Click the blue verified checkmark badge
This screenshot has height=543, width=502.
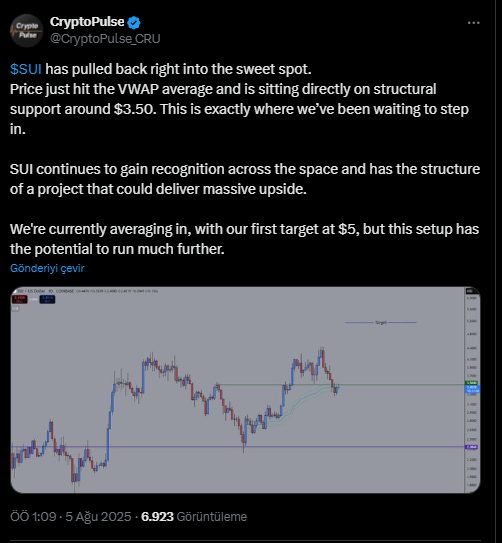coord(134,23)
